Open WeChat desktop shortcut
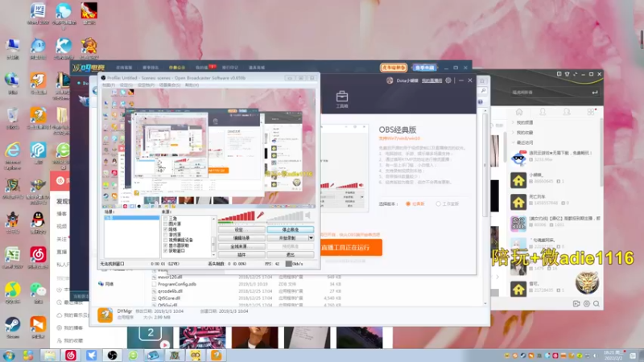 (38, 292)
